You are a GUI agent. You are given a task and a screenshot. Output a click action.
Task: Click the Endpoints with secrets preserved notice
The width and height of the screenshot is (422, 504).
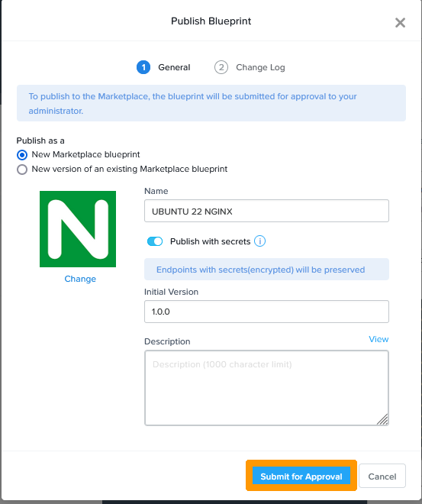pos(266,270)
